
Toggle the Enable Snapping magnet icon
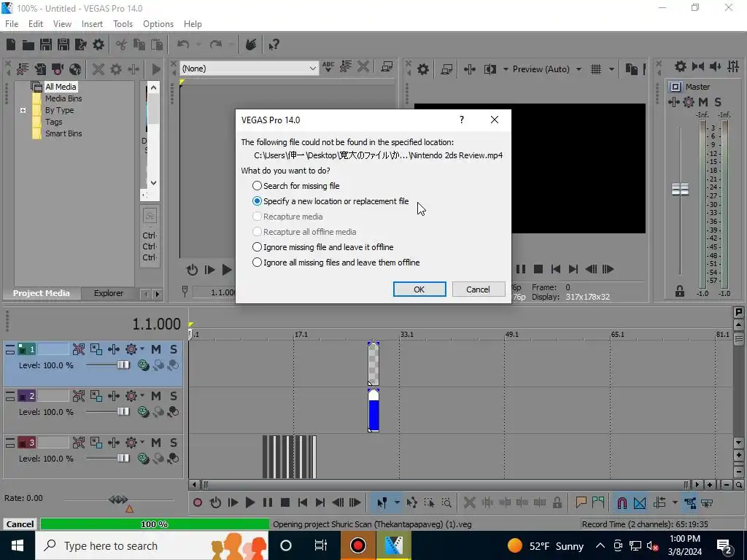tap(622, 502)
